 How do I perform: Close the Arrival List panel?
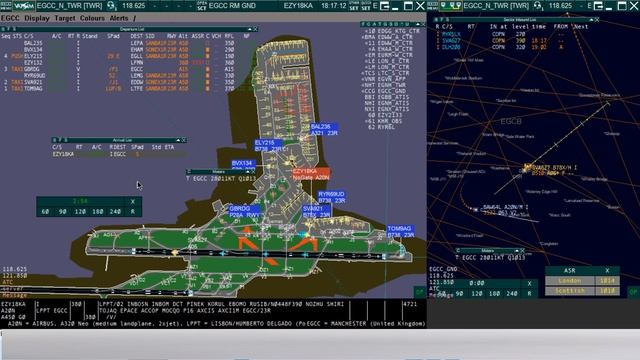pos(184,140)
